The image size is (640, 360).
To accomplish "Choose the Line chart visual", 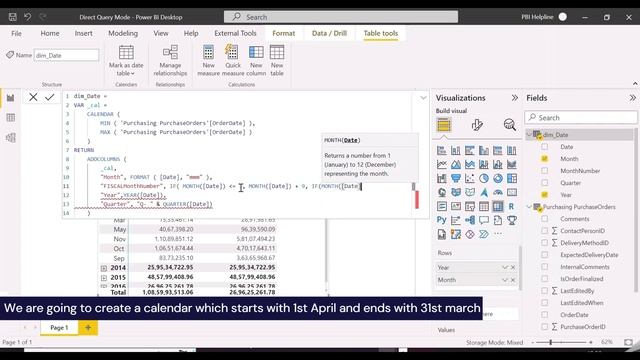I will click(442, 164).
